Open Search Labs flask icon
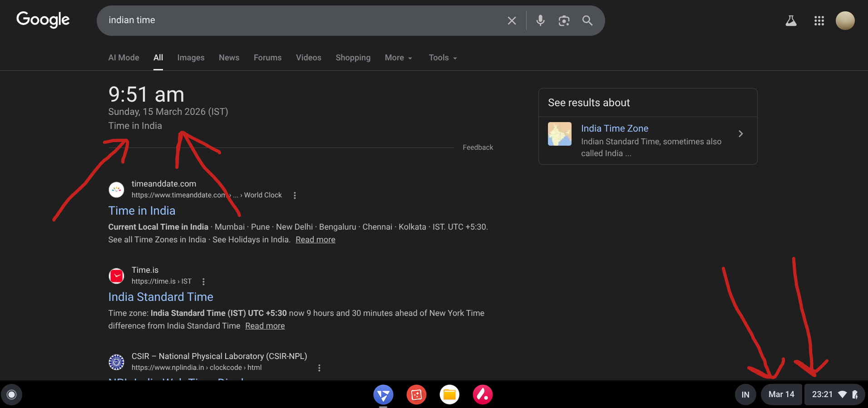Image resolution: width=868 pixels, height=408 pixels. 791,20
